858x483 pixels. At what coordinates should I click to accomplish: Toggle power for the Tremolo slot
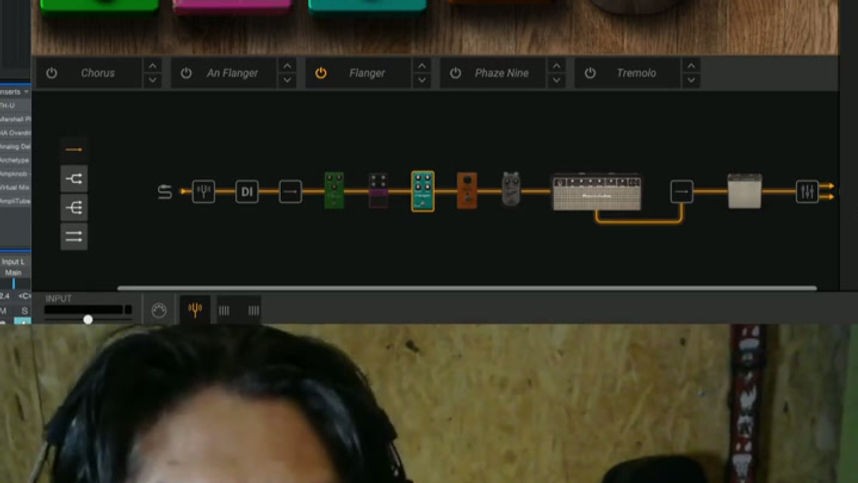tap(590, 73)
